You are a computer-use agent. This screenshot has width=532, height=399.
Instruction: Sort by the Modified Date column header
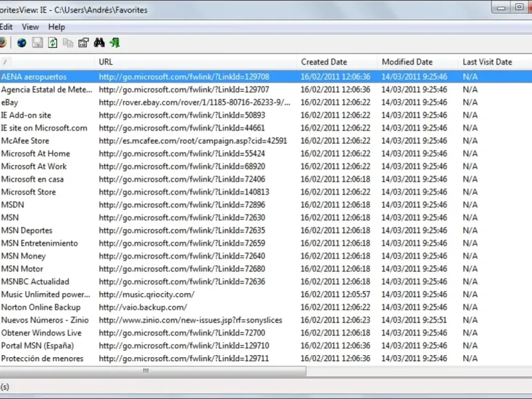click(x=418, y=62)
